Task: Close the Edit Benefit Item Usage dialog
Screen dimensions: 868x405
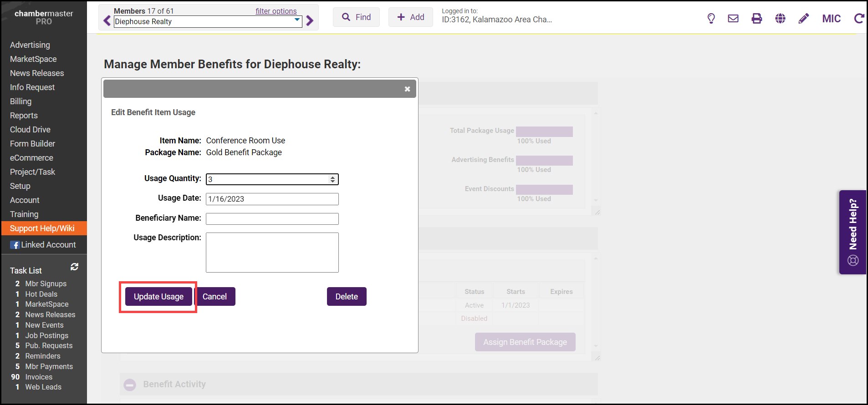Action: click(407, 89)
